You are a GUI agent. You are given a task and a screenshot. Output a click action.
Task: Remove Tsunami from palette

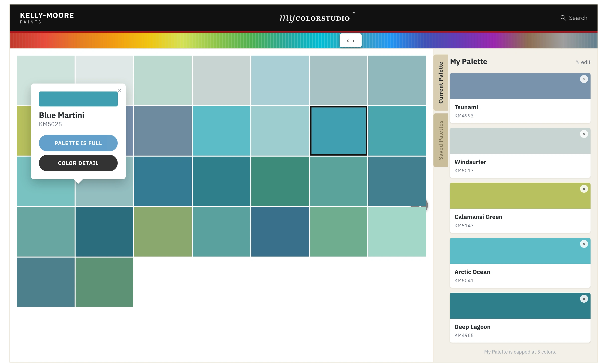[584, 79]
